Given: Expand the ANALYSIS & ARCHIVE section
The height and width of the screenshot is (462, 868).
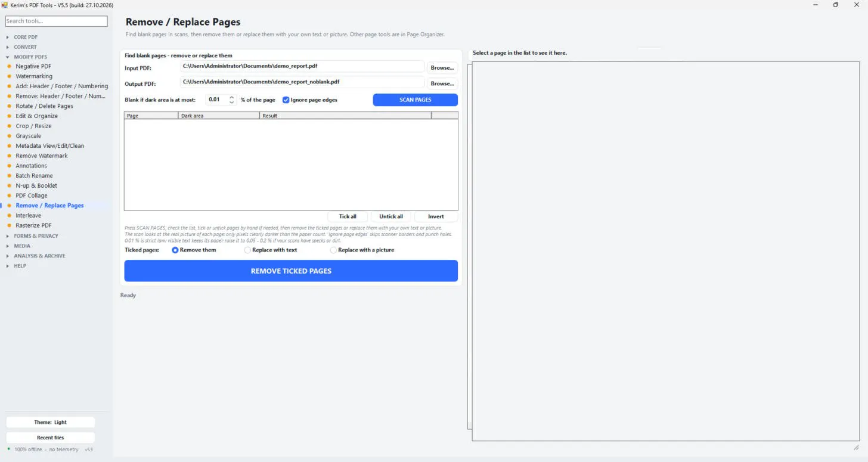Looking at the screenshot, I should (39, 256).
